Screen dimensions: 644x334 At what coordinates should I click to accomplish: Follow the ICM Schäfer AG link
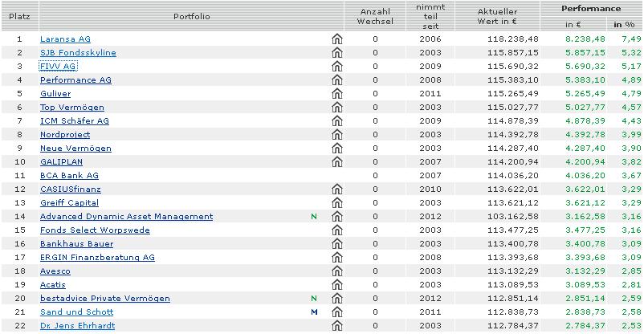point(74,120)
